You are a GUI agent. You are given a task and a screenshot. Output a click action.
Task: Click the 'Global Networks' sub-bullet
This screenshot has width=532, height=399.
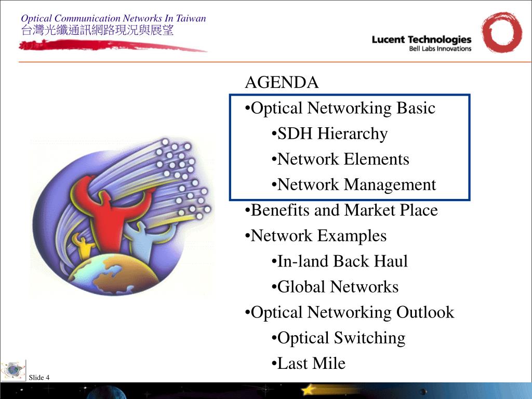coord(335,287)
